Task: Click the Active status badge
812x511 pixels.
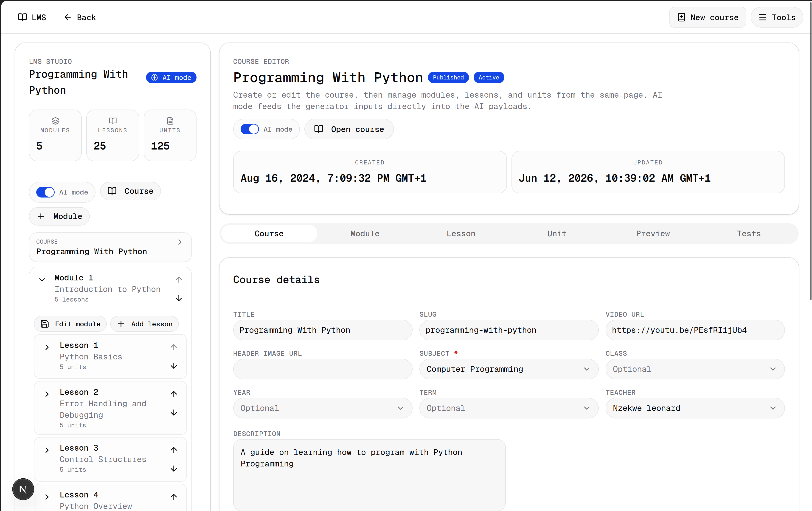Action: tap(489, 77)
